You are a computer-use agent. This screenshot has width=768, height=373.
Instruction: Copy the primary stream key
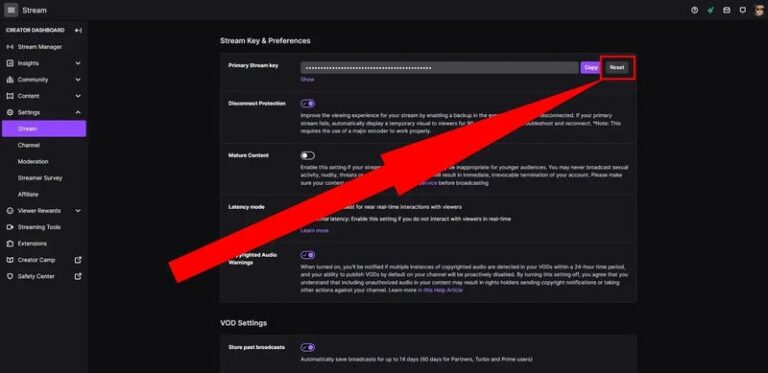(x=591, y=68)
